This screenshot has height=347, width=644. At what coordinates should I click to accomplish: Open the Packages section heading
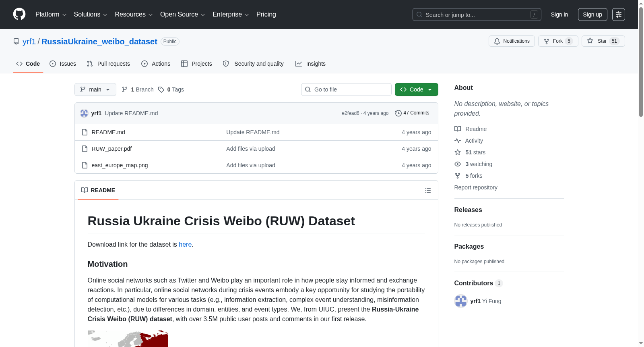coord(469,247)
